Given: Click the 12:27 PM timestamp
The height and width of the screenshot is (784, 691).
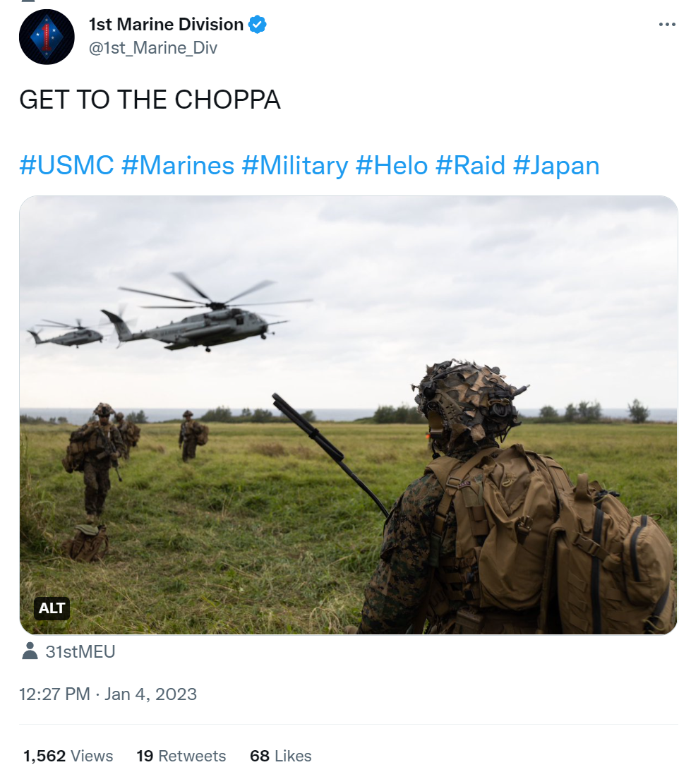Looking at the screenshot, I should [x=54, y=694].
